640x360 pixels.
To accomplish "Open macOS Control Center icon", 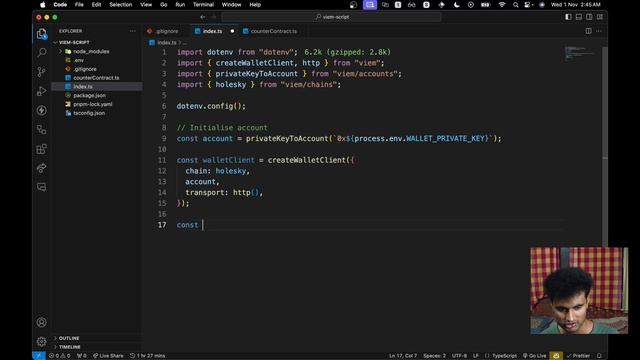I will 528,5.
